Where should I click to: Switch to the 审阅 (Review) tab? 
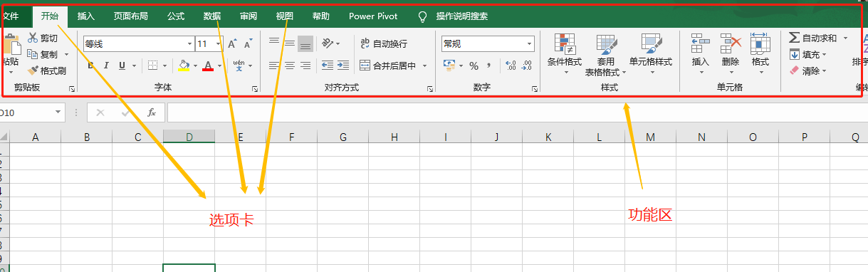(249, 16)
